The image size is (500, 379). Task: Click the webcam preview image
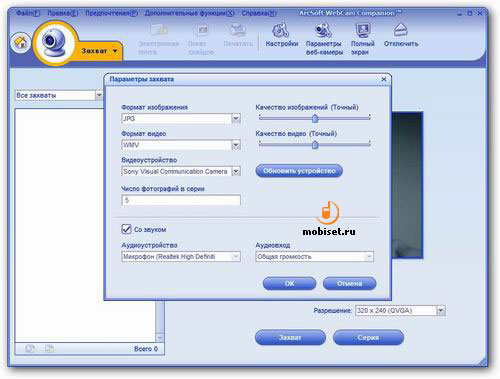tap(407, 185)
